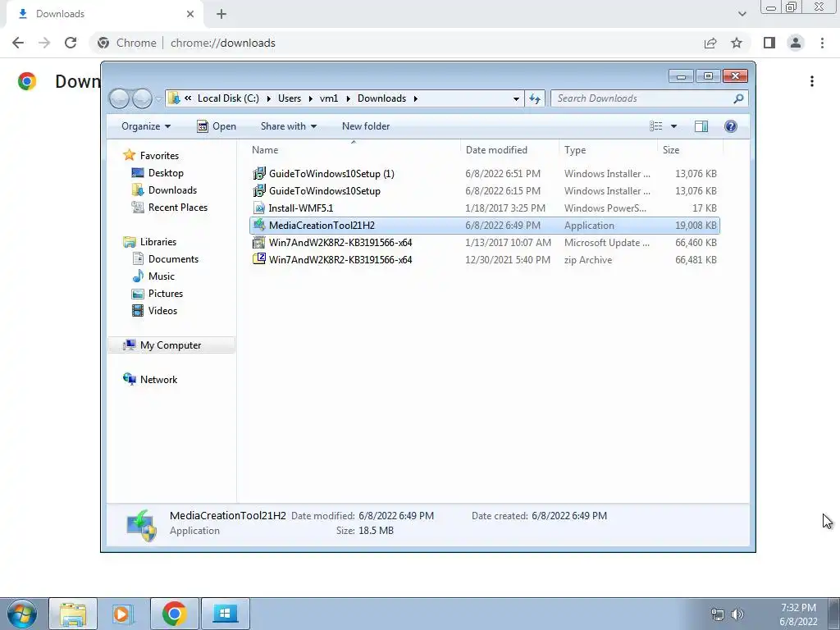This screenshot has height=630, width=840.
Task: Open Recent Places in Favorites
Action: tap(178, 208)
